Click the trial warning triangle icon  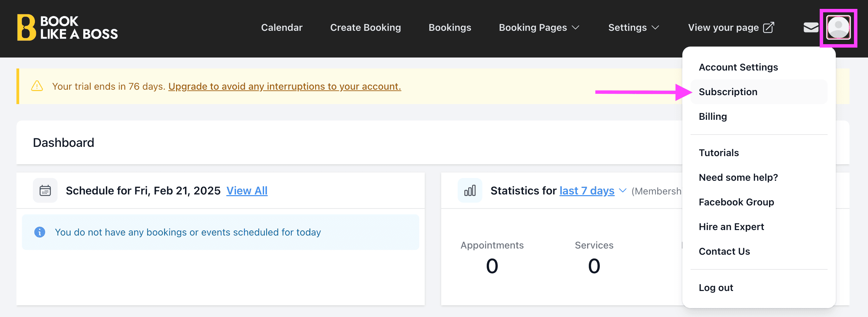click(x=37, y=86)
